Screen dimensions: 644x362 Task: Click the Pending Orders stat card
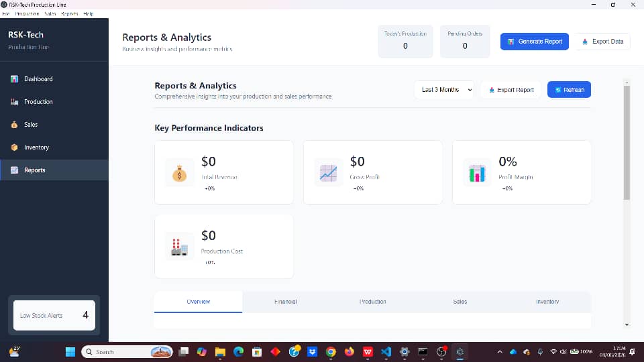465,42
